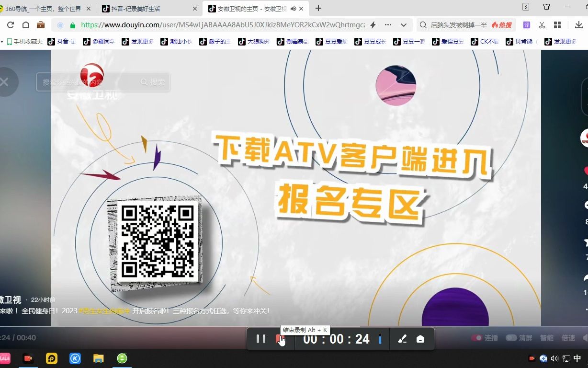Click the tray network icon
Image resolution: width=588 pixels, height=368 pixels.
[x=566, y=358]
